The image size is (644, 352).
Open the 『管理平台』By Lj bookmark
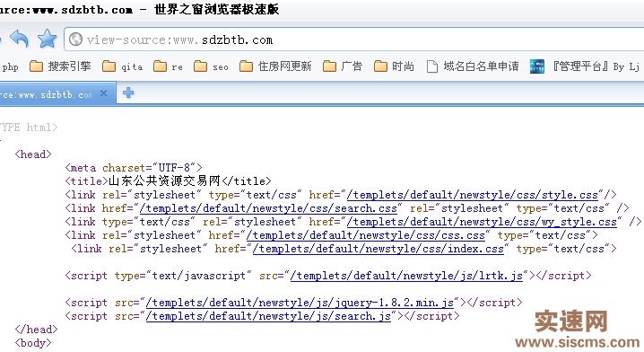point(585,66)
